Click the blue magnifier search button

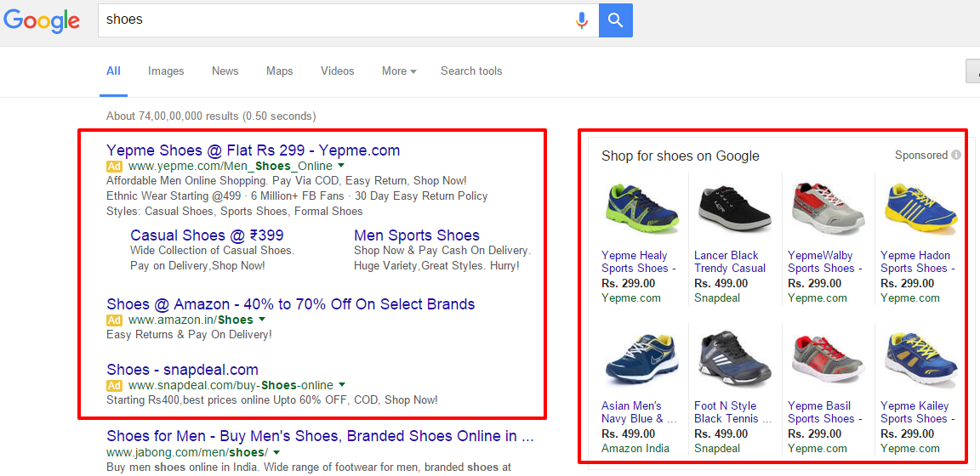click(x=616, y=20)
